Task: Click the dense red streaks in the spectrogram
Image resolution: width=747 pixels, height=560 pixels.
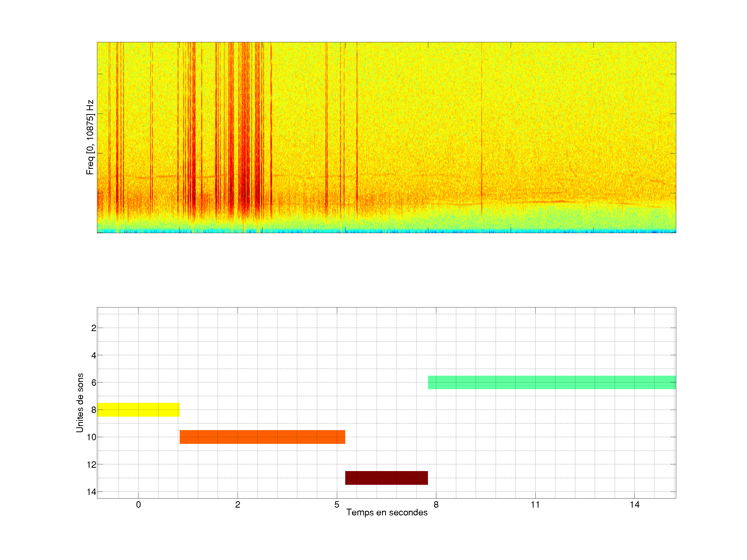Action: click(x=246, y=135)
